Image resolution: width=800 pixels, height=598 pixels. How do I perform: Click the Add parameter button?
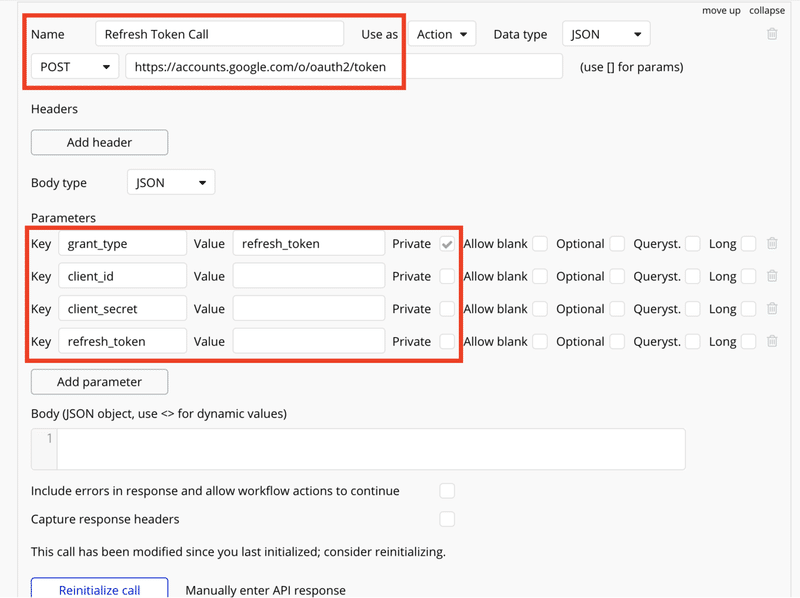[x=99, y=382]
